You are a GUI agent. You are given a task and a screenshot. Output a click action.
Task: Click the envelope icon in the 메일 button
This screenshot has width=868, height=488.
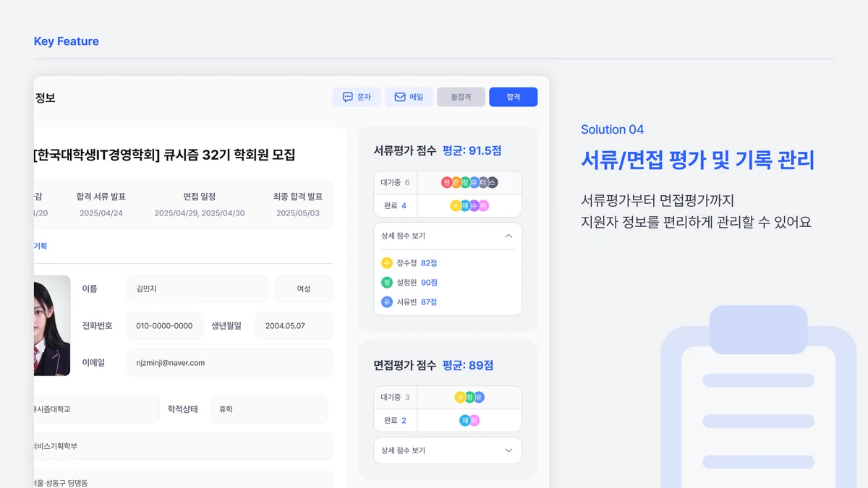click(400, 97)
